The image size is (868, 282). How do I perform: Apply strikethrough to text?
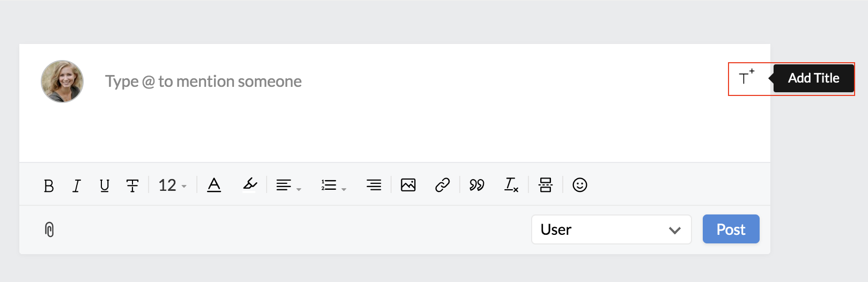pyautogui.click(x=133, y=185)
